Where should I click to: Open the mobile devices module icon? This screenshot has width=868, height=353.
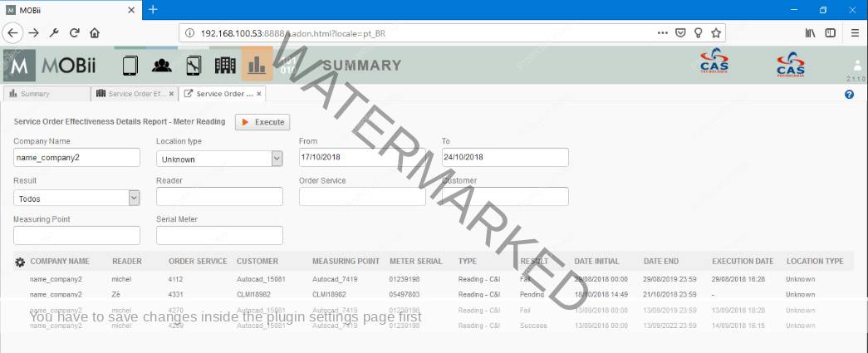coord(130,65)
